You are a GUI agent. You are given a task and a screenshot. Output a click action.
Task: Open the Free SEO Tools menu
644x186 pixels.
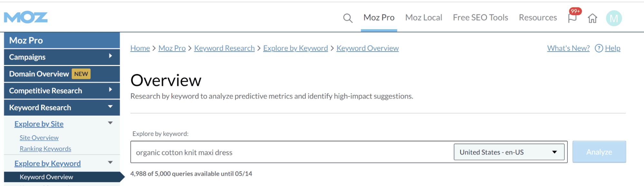click(x=480, y=18)
